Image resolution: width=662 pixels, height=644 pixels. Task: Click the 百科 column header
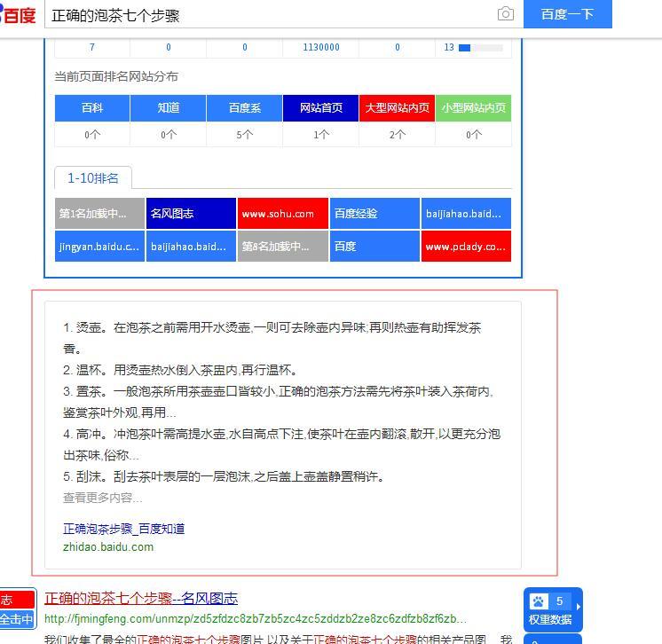pyautogui.click(x=92, y=108)
